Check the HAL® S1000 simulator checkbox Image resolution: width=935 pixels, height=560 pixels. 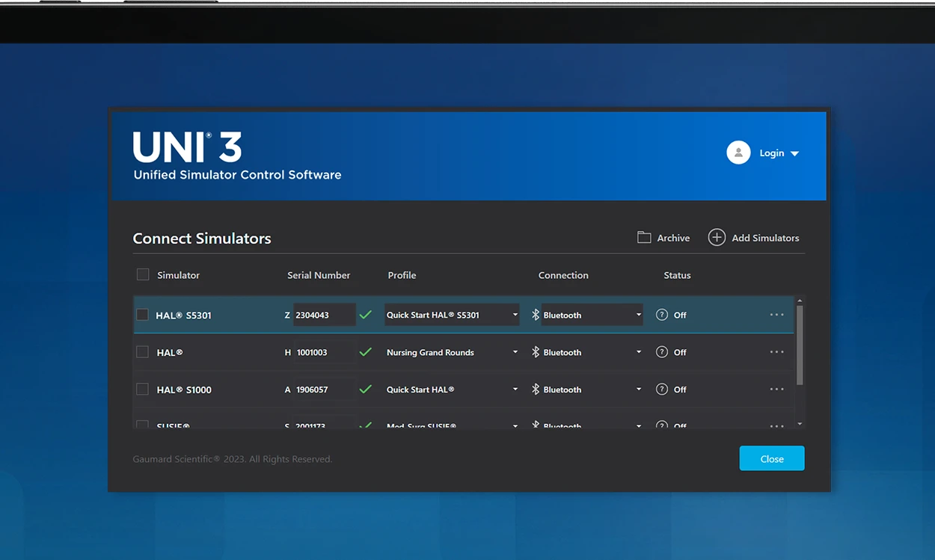click(x=142, y=390)
